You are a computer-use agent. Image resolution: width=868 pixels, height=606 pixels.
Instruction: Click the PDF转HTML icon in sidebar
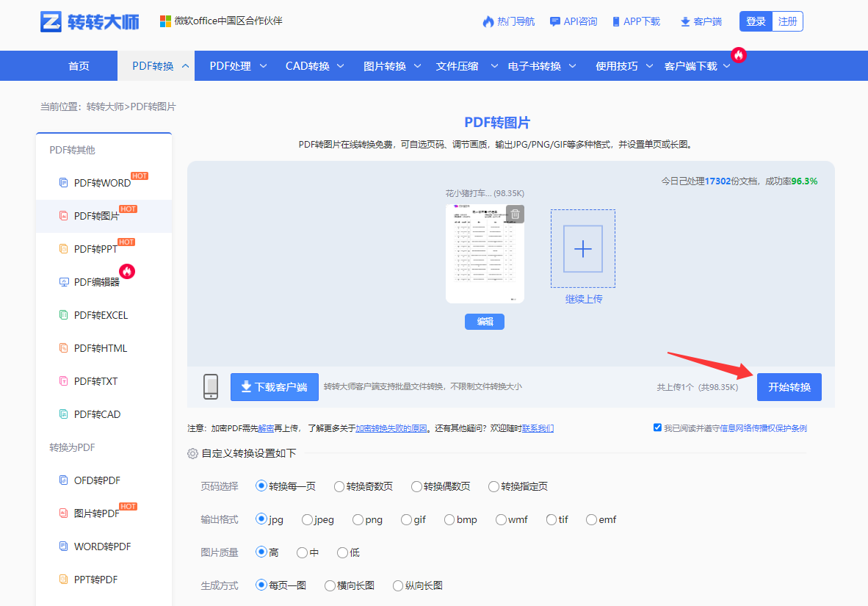coord(64,348)
